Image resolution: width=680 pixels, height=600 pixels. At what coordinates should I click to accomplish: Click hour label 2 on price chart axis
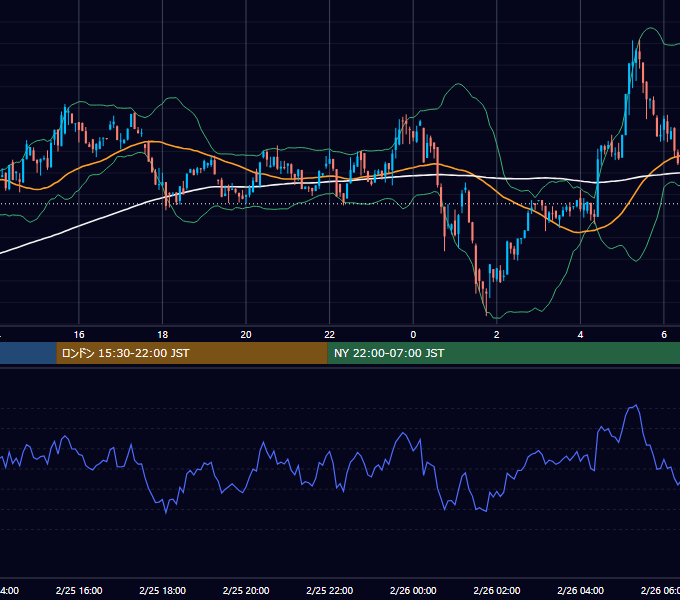(497, 335)
